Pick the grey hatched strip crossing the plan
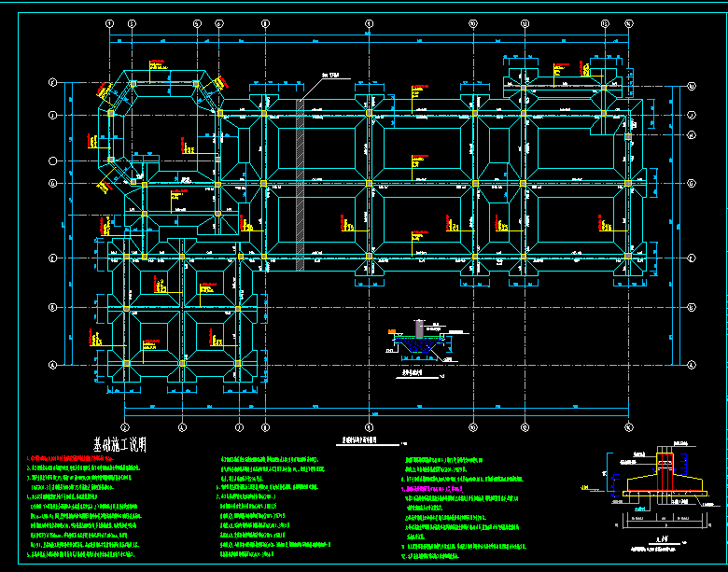The height and width of the screenshot is (572, 728). (300, 185)
